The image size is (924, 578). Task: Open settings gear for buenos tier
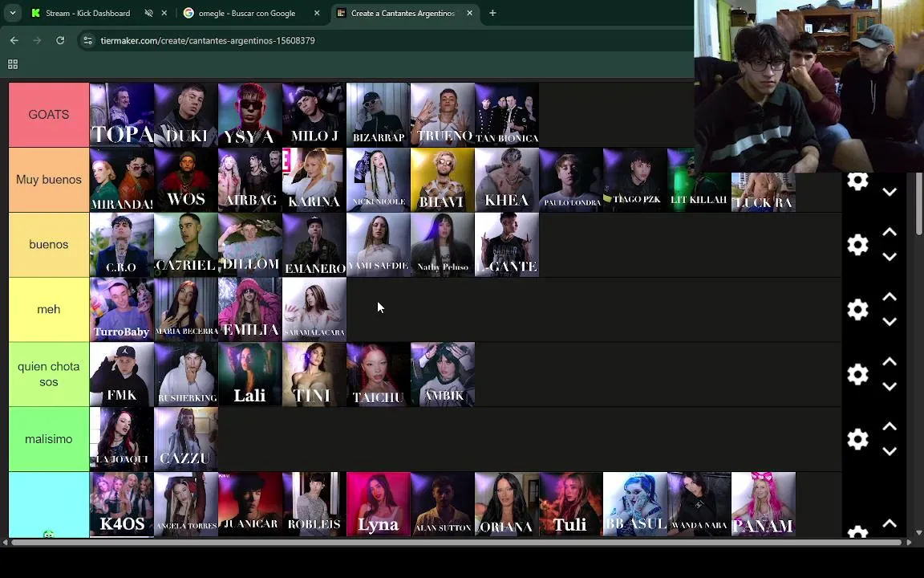[x=857, y=245]
